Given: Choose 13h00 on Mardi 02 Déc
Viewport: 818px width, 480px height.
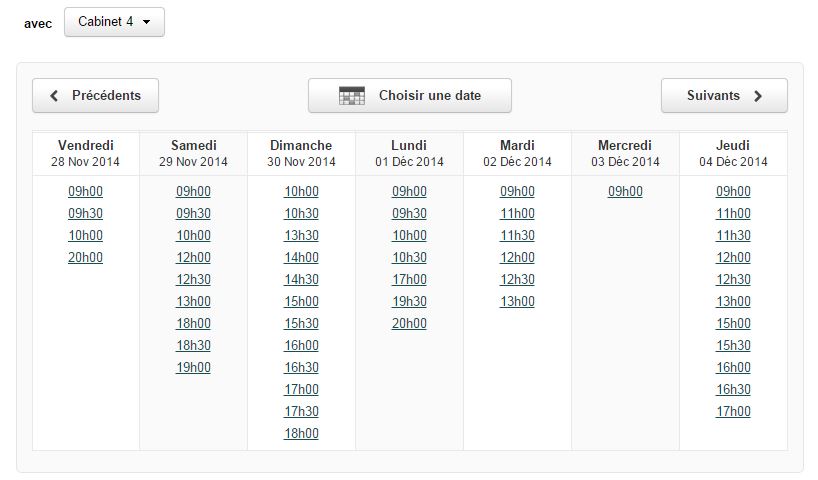Looking at the screenshot, I should click(x=518, y=302).
